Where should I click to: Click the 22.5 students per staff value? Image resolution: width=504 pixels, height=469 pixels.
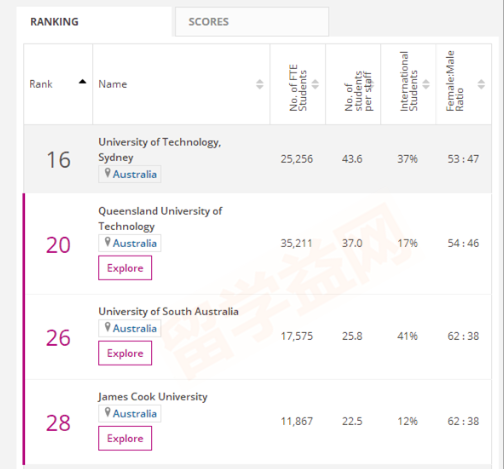coord(352,421)
